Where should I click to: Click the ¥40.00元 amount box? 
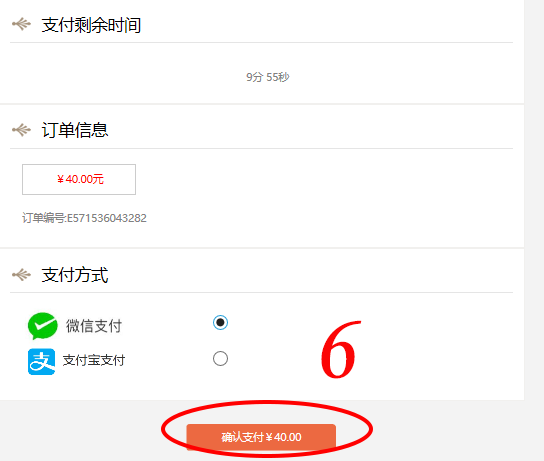79,179
